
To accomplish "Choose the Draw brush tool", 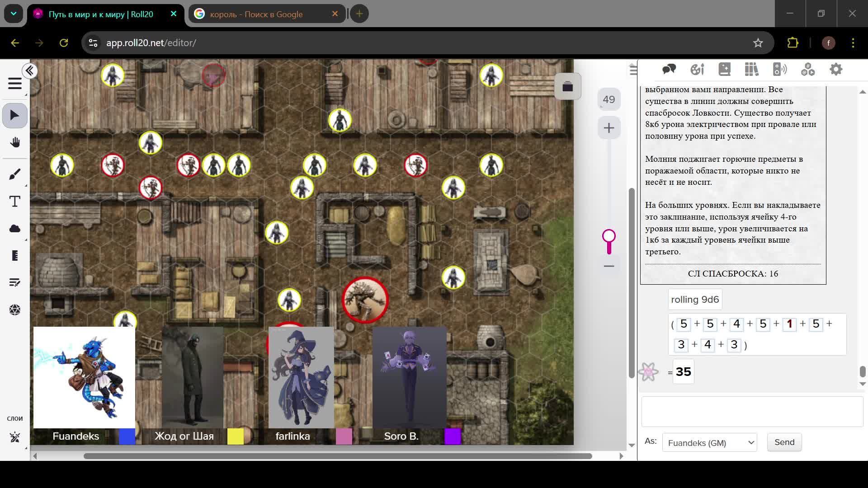I will (15, 174).
